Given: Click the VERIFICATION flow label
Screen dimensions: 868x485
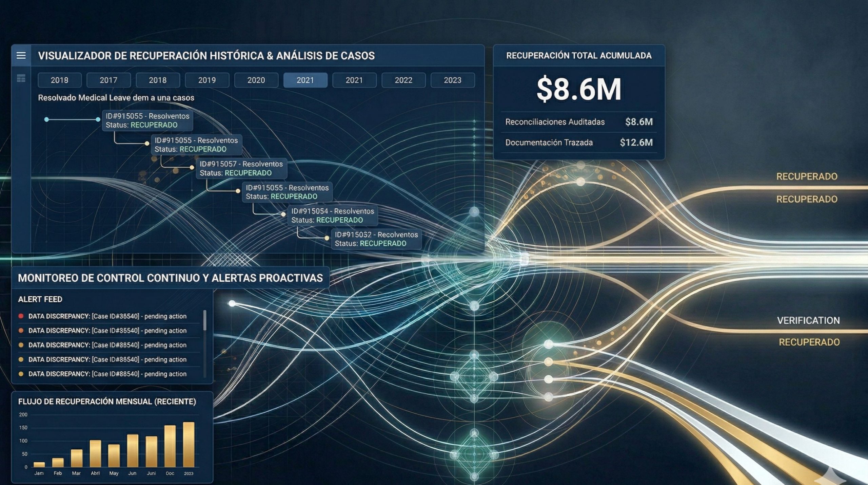Looking at the screenshot, I should click(808, 320).
